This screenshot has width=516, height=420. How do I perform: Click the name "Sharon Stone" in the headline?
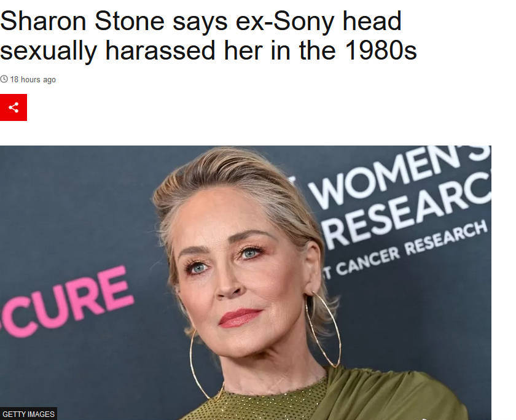82,21
